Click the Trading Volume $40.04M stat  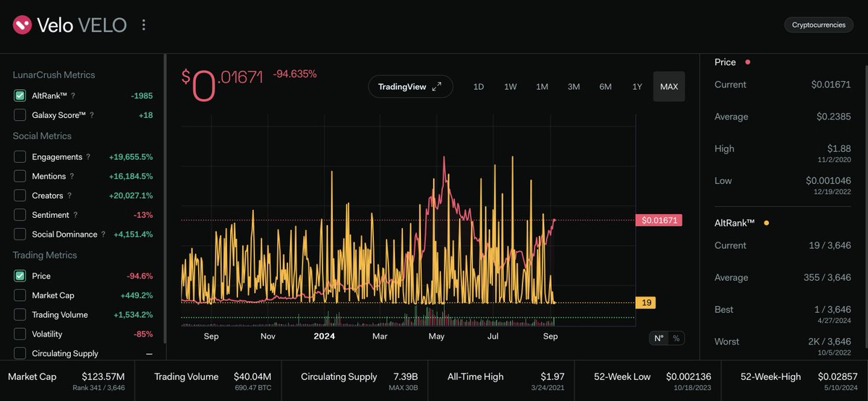(213, 380)
